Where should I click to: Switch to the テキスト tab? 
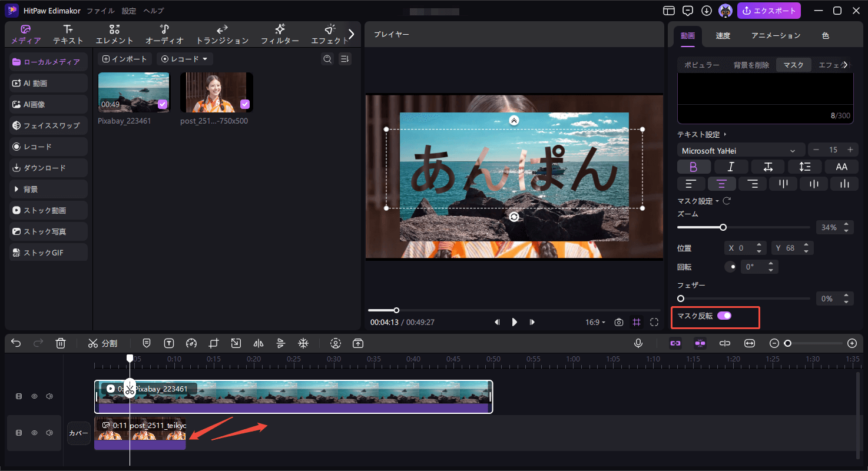68,35
